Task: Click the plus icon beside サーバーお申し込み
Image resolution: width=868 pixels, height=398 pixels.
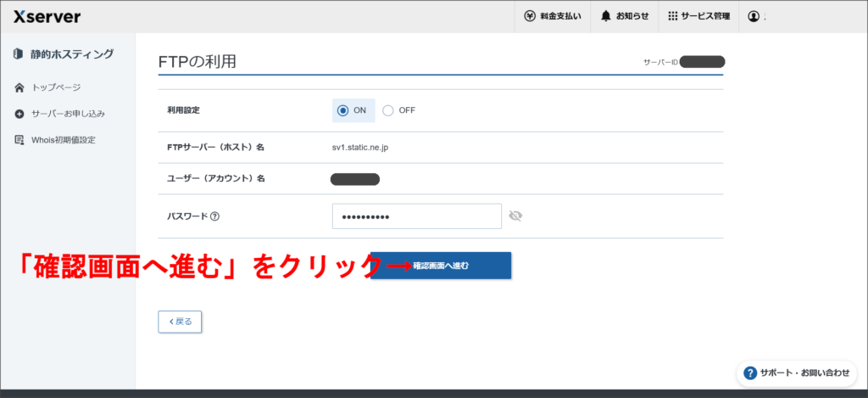Action: pos(19,114)
